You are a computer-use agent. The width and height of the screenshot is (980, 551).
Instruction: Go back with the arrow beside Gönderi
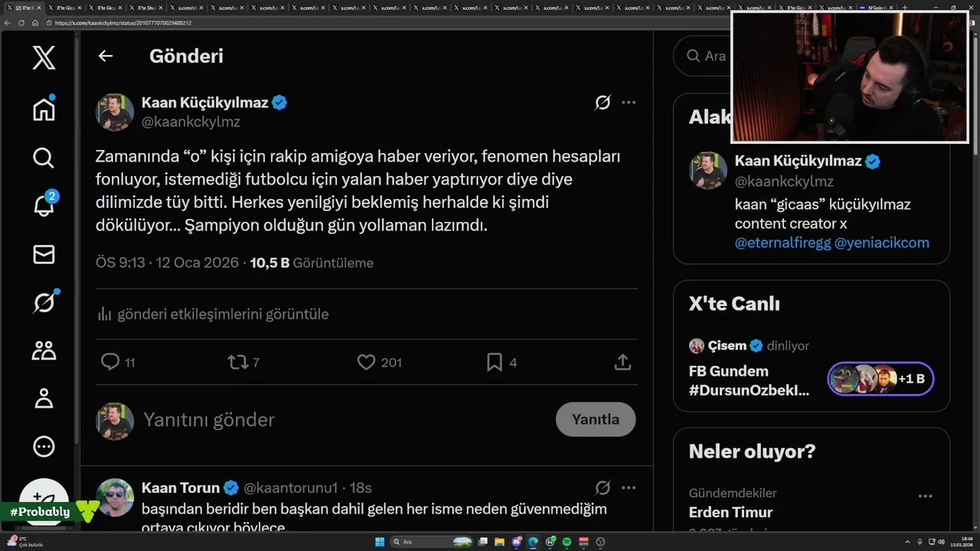(106, 56)
